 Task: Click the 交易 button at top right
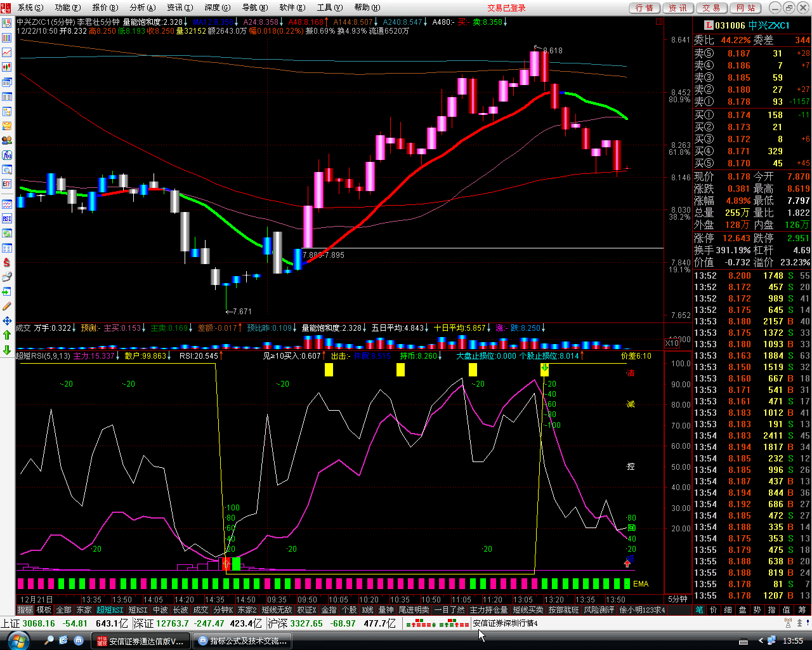point(711,8)
